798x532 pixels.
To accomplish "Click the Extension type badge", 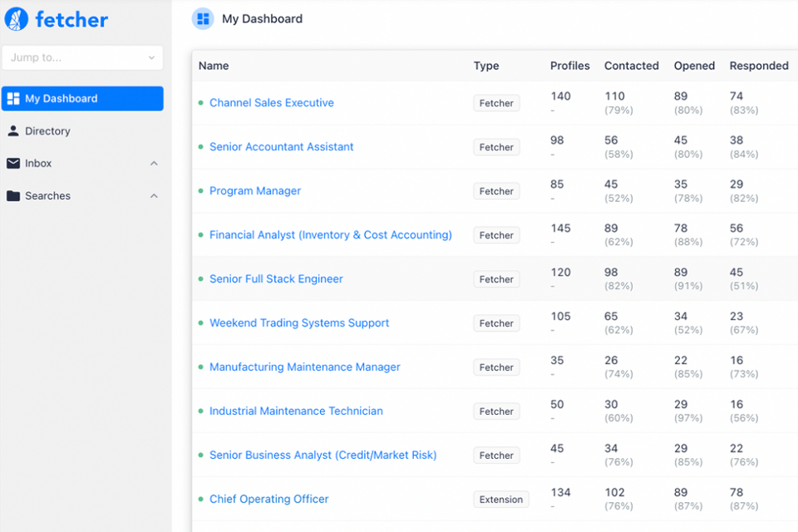I will tap(501, 500).
